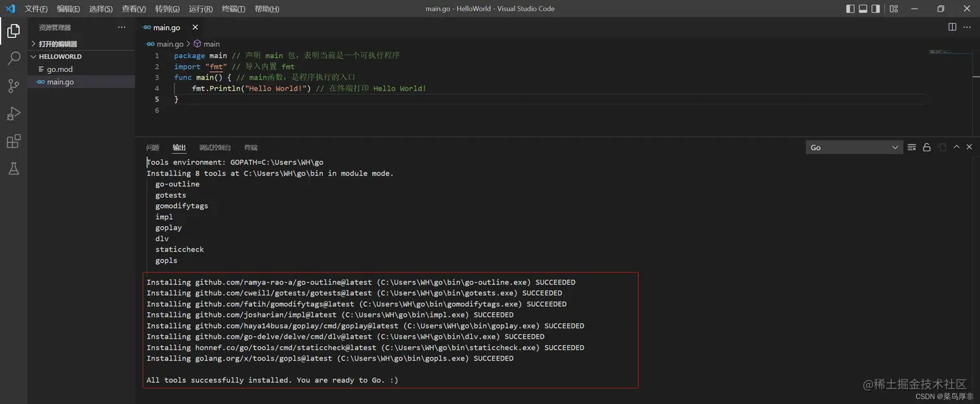Toggle bottom panel layout icon
980x404 pixels.
pyautogui.click(x=863, y=8)
